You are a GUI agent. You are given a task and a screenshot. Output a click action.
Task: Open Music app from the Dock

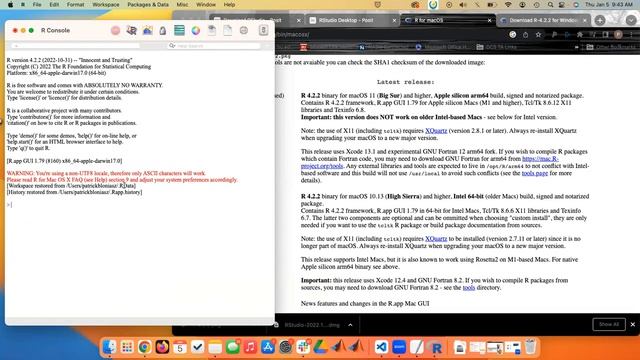[x=250, y=347]
